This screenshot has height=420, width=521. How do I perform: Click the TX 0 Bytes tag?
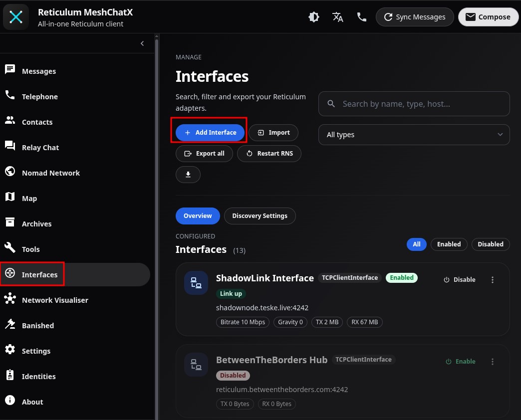[235, 404]
